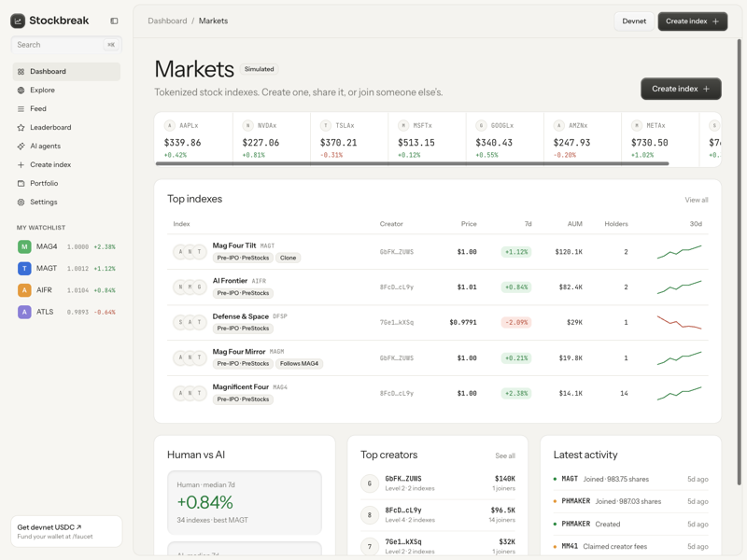
Task: Click the Explore globe icon
Action: coord(21,90)
